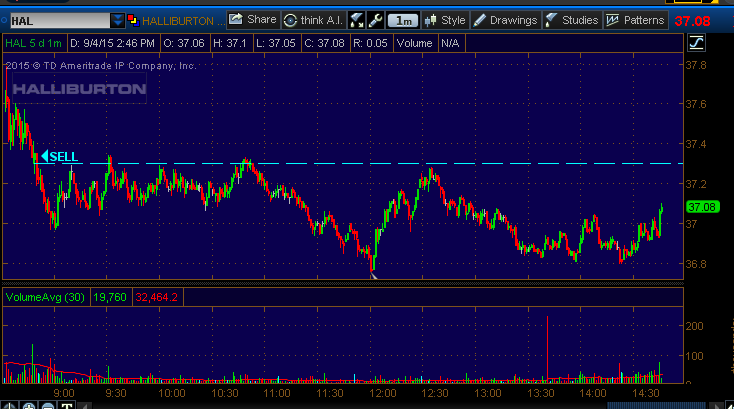The height and width of the screenshot is (409, 734).
Task: Toggle the 1m timeframe button
Action: (403, 19)
